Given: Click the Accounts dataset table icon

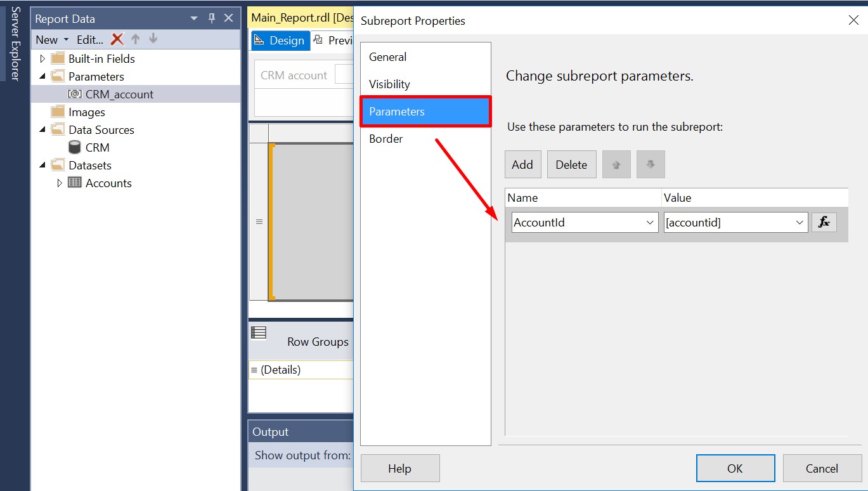Looking at the screenshot, I should coord(75,183).
